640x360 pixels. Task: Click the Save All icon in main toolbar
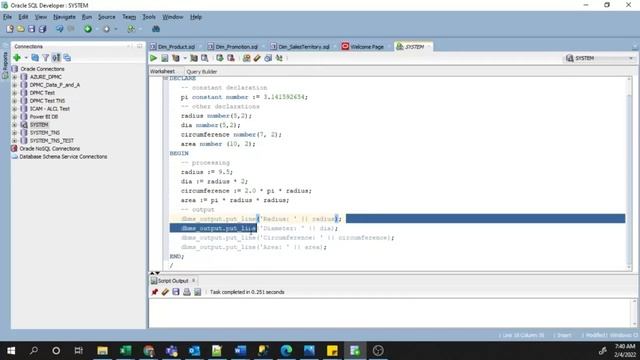pyautogui.click(x=42, y=29)
